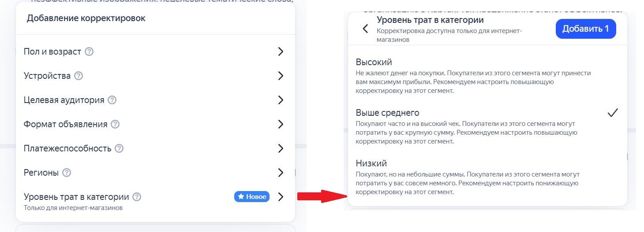Choose the Низкий spending level
Image resolution: width=644 pixels, height=232 pixels.
pyautogui.click(x=487, y=177)
